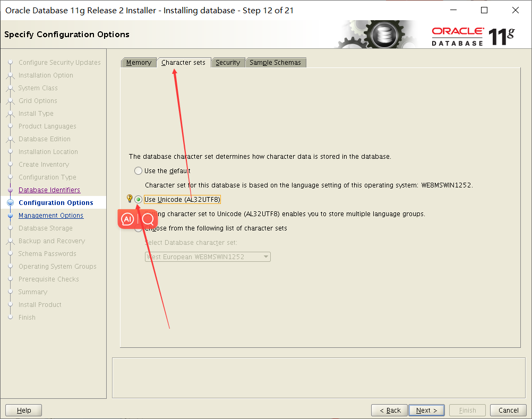Viewport: 532px width, 419px height.
Task: Open the red AI assistant floating button
Action: click(x=127, y=219)
